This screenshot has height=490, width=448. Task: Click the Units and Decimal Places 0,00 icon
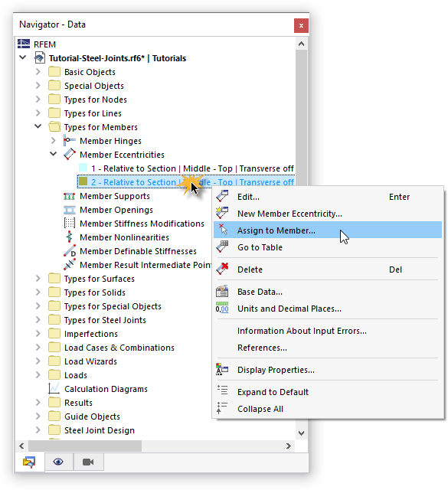(x=222, y=308)
